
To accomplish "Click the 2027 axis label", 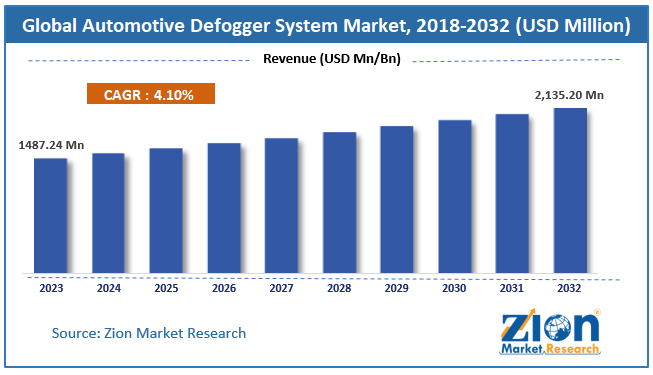I will pos(282,288).
